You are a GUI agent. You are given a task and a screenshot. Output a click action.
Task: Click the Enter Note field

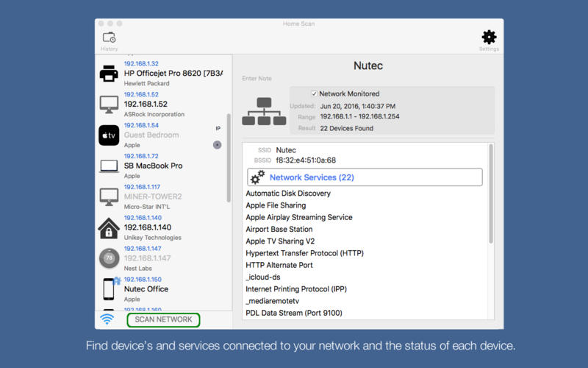(x=257, y=79)
